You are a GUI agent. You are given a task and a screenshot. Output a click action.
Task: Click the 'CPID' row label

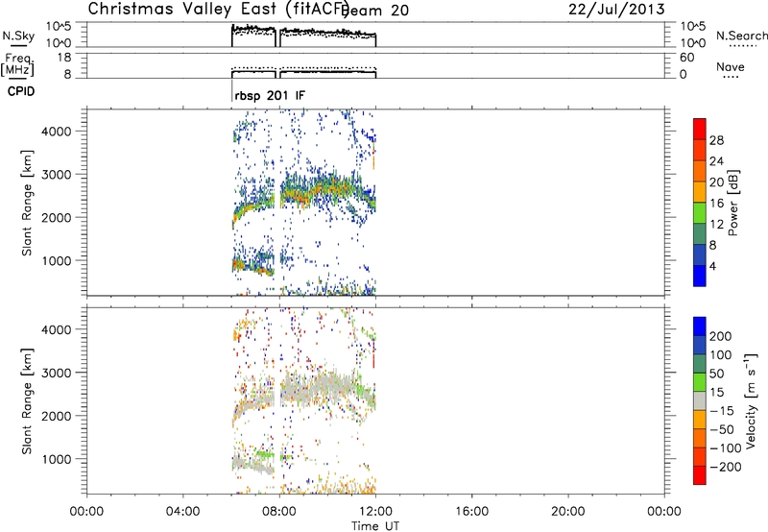21,91
